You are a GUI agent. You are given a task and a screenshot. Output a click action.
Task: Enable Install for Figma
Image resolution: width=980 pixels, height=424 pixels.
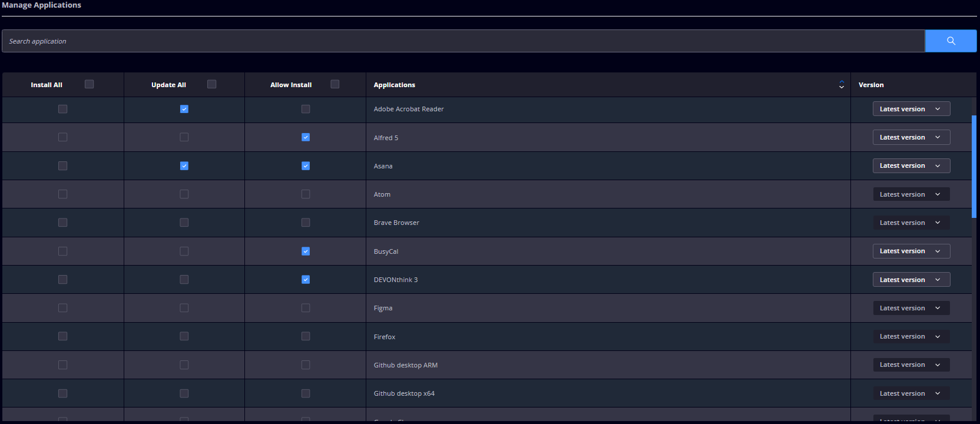tap(63, 308)
